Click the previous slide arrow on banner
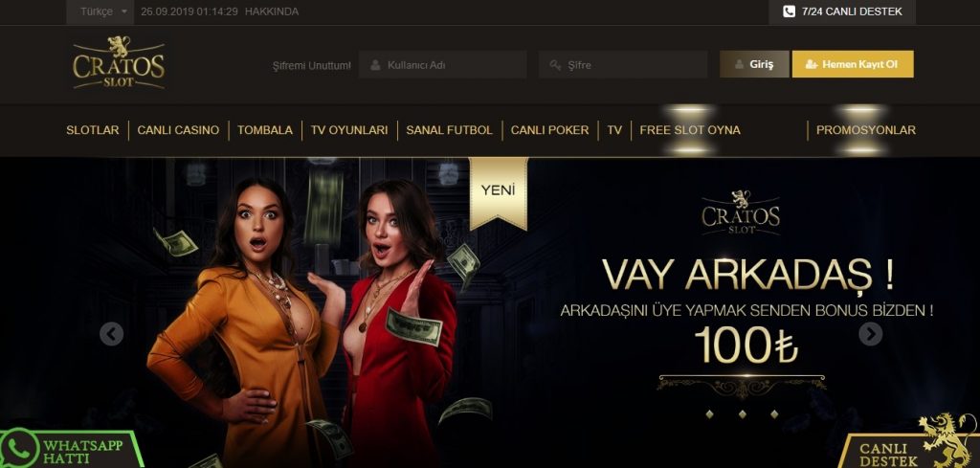980x468 pixels. point(111,334)
